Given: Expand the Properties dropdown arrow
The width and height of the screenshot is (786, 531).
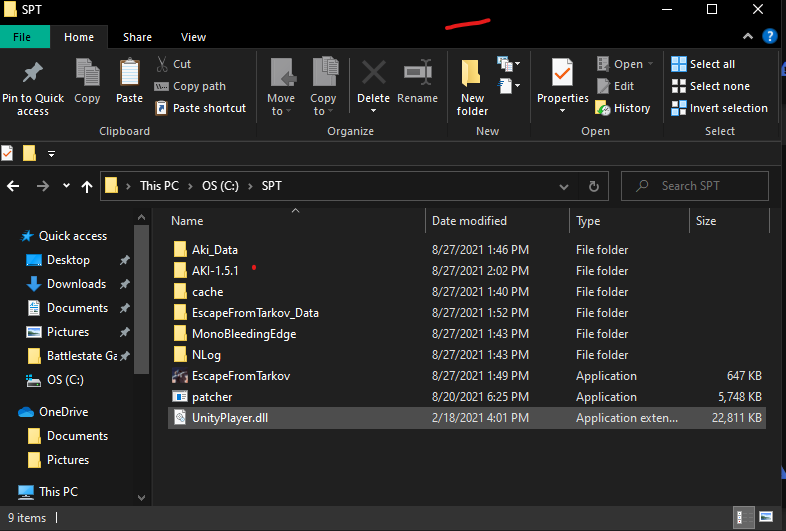Looking at the screenshot, I should 562,110.
